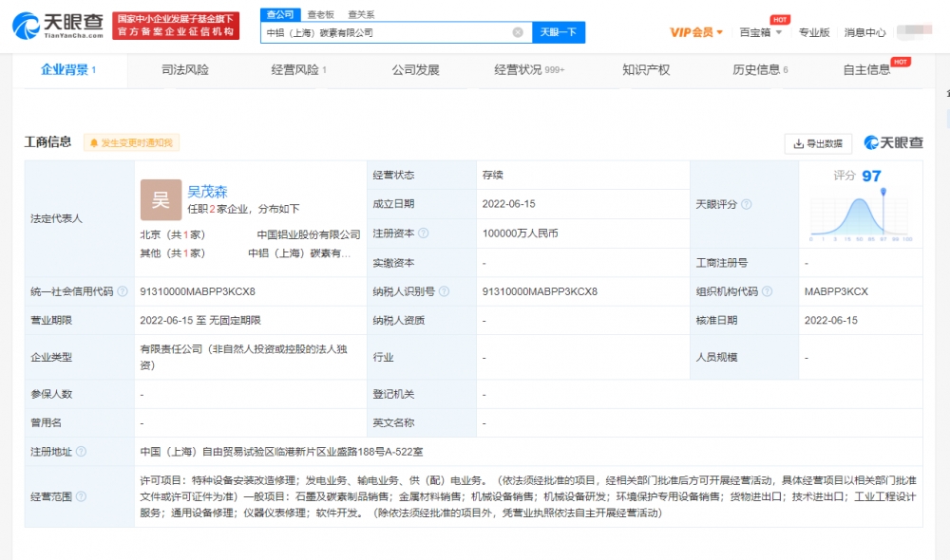950x560 pixels.
Task: Click the score distribution chart marker
Action: point(883,192)
